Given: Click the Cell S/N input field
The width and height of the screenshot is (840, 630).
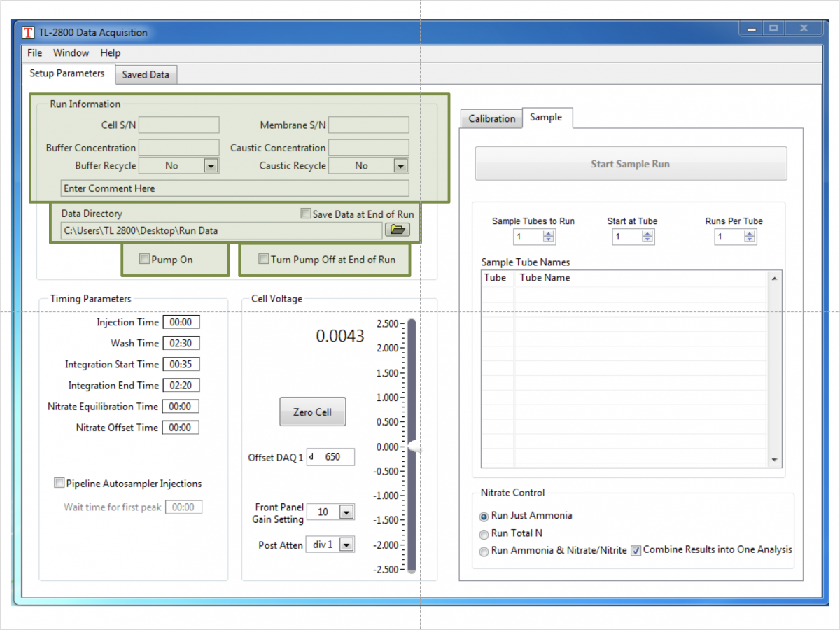Looking at the screenshot, I should 179,125.
